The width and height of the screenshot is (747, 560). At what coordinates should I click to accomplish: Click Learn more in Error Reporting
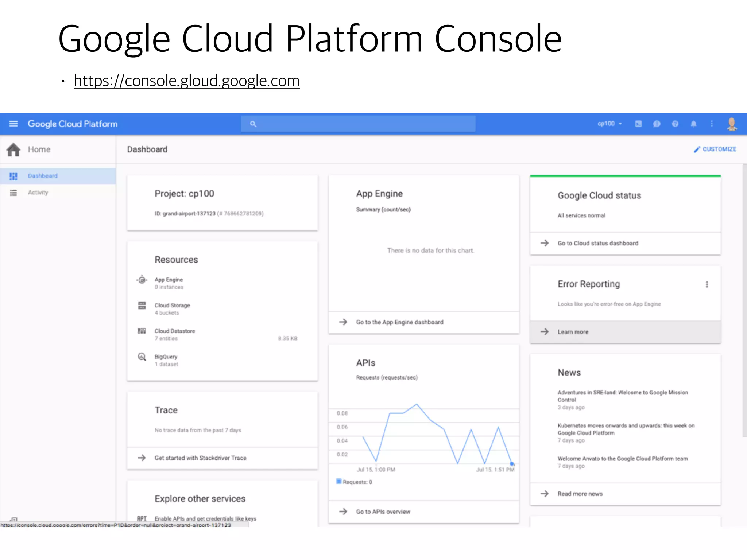pos(573,332)
